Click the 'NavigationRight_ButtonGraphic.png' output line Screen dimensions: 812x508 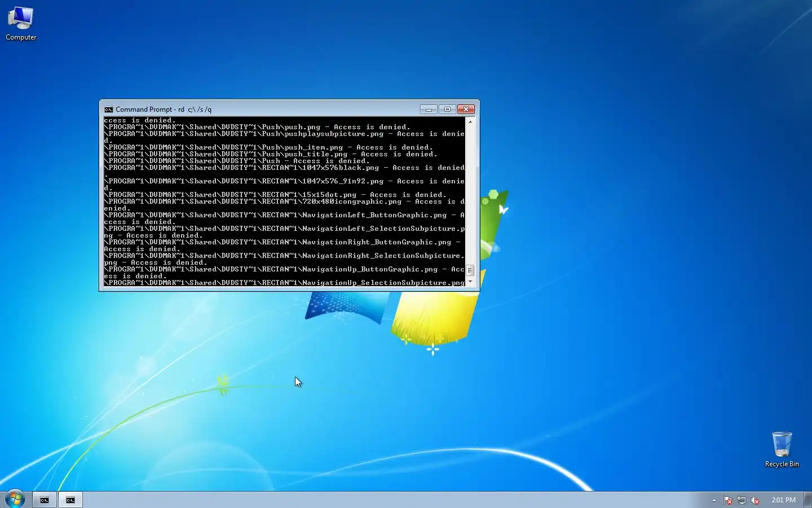pyautogui.click(x=282, y=242)
